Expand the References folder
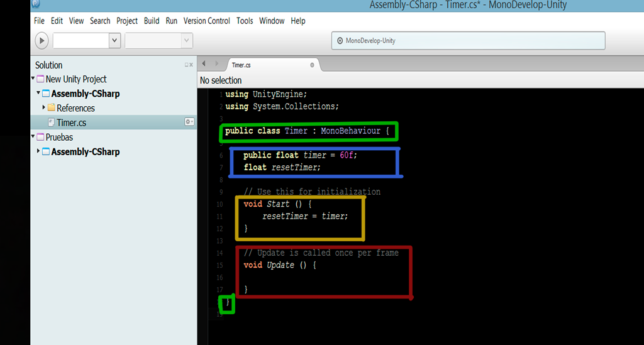Image resolution: width=644 pixels, height=345 pixels. 44,107
